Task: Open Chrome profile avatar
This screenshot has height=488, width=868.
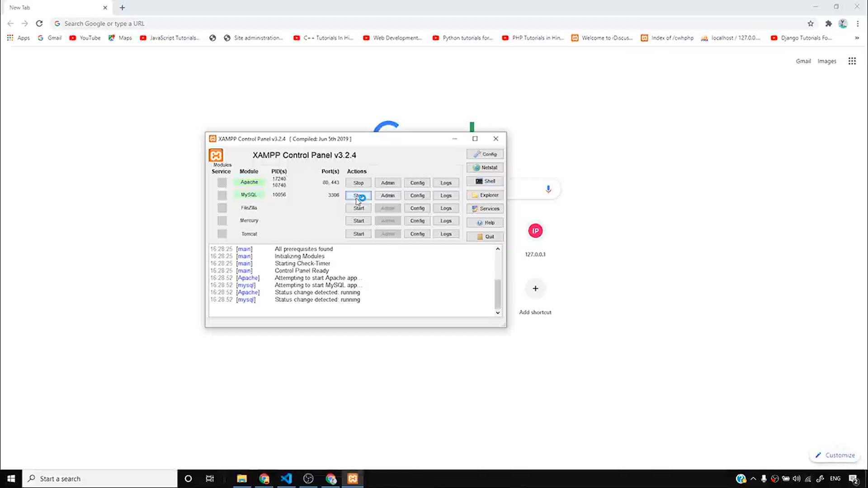Action: point(843,23)
